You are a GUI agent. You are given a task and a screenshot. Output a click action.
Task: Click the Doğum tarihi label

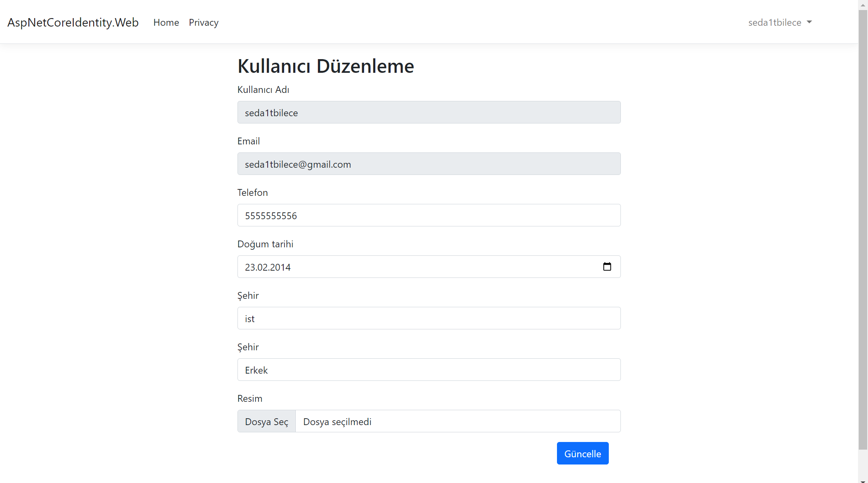click(x=265, y=244)
